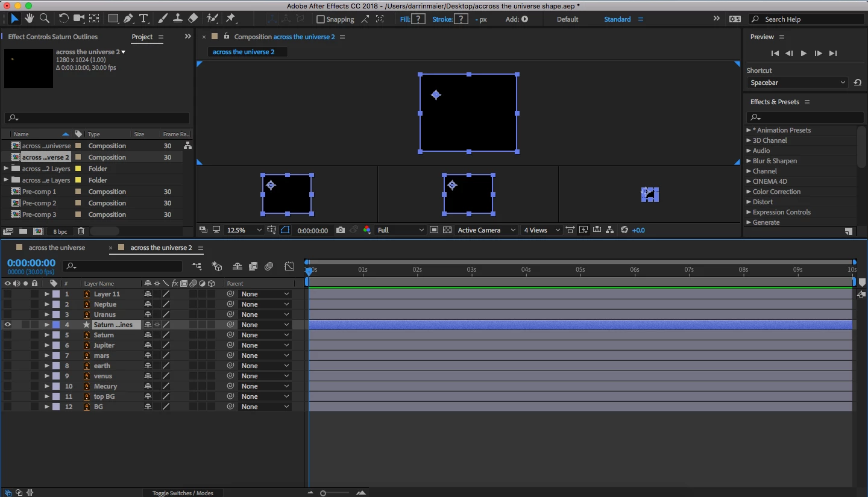
Task: Click the Search Help field
Action: (x=807, y=19)
